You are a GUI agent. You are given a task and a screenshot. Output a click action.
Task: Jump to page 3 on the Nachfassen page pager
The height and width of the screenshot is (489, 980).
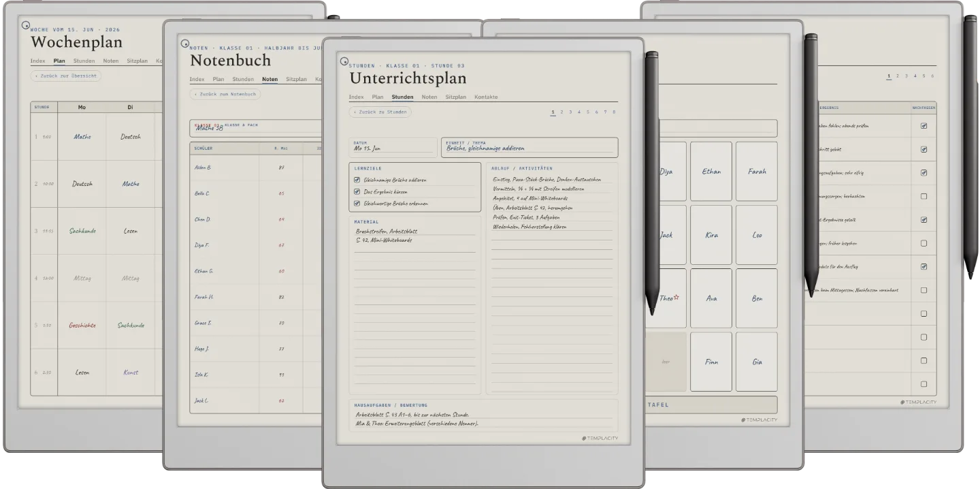[906, 76]
